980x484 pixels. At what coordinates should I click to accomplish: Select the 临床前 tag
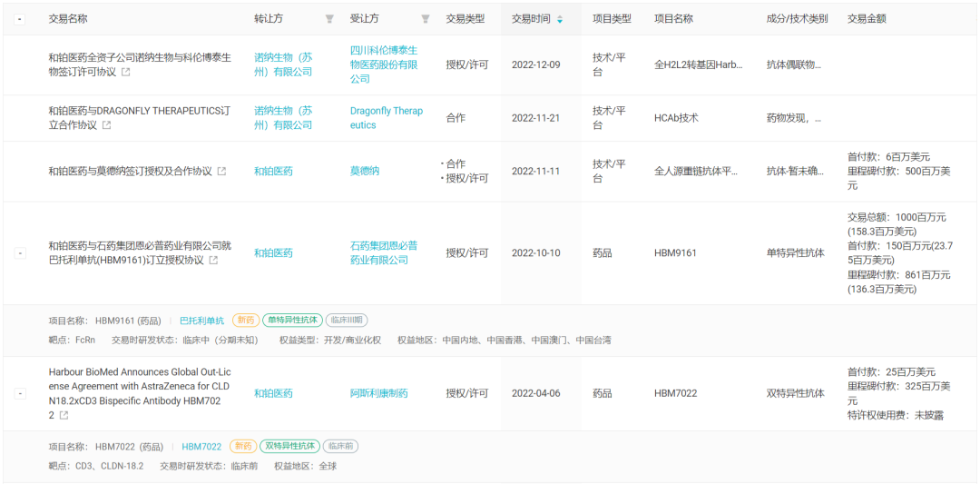[340, 447]
